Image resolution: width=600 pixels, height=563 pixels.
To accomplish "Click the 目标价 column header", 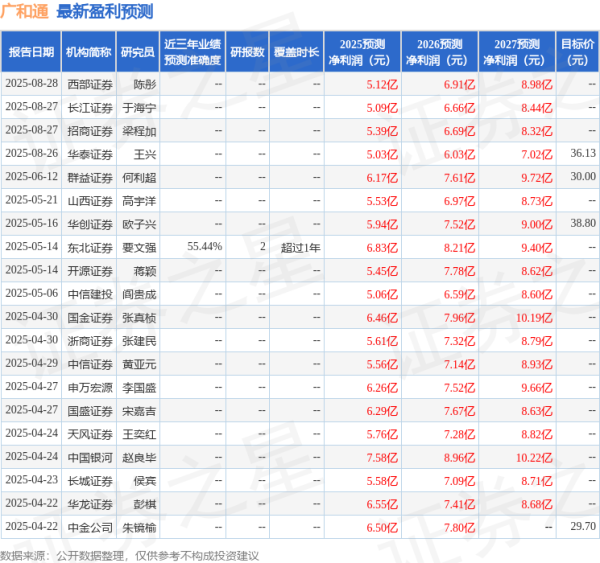I will (577, 52).
